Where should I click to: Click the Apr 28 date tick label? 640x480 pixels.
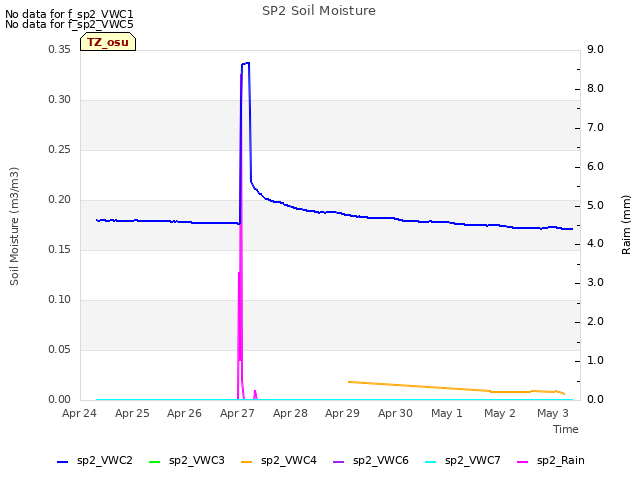click(x=290, y=413)
